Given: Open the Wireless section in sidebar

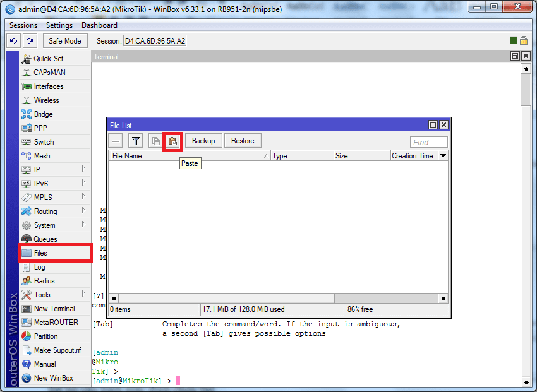Looking at the screenshot, I should click(x=46, y=100).
